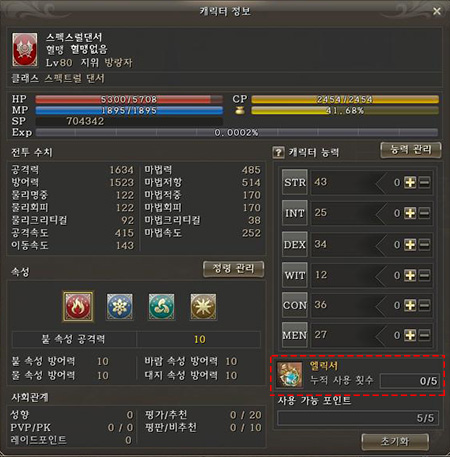Image resolution: width=450 pixels, height=457 pixels.
Task: Select the water attribute snowflake icon
Action: click(120, 307)
